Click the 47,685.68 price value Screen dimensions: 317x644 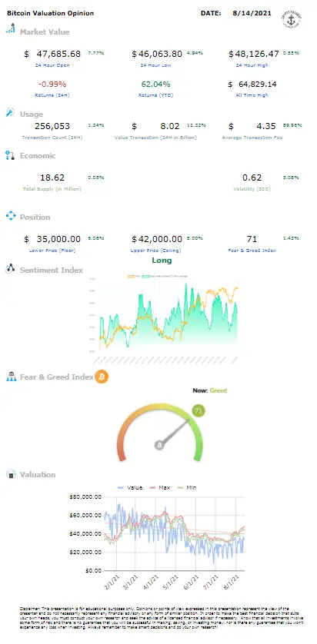[58, 53]
